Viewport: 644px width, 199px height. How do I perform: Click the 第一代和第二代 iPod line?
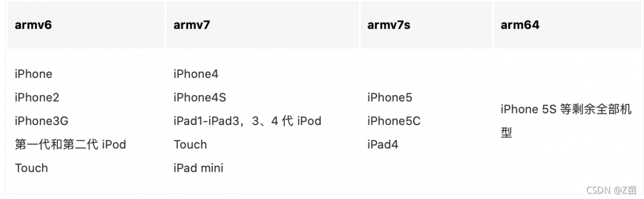70,145
